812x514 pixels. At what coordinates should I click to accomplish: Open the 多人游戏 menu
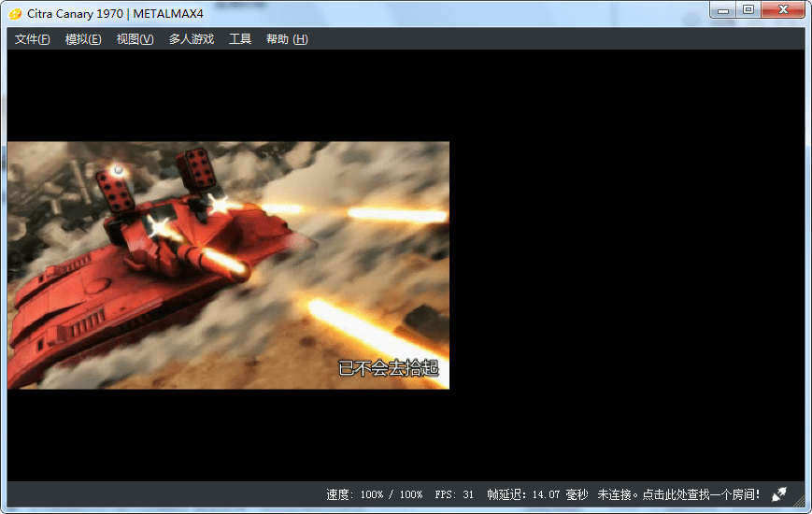[x=192, y=39]
